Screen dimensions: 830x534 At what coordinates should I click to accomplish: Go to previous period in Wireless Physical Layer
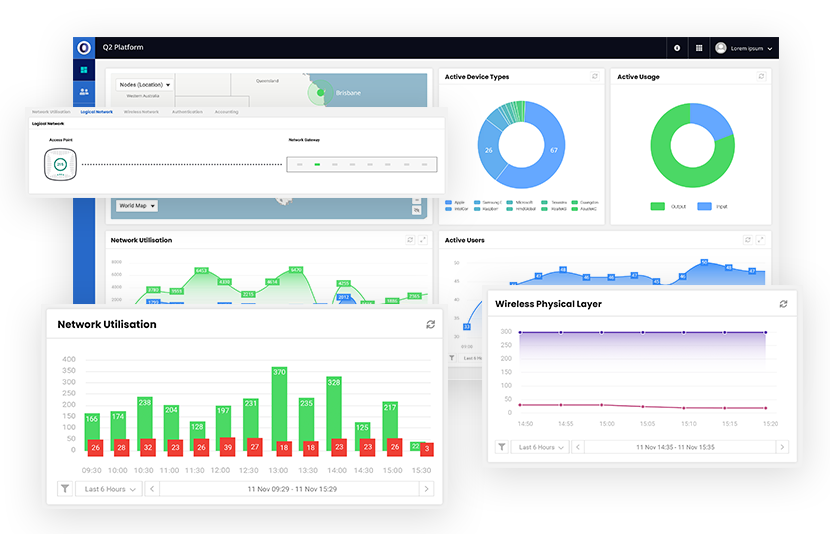[578, 447]
